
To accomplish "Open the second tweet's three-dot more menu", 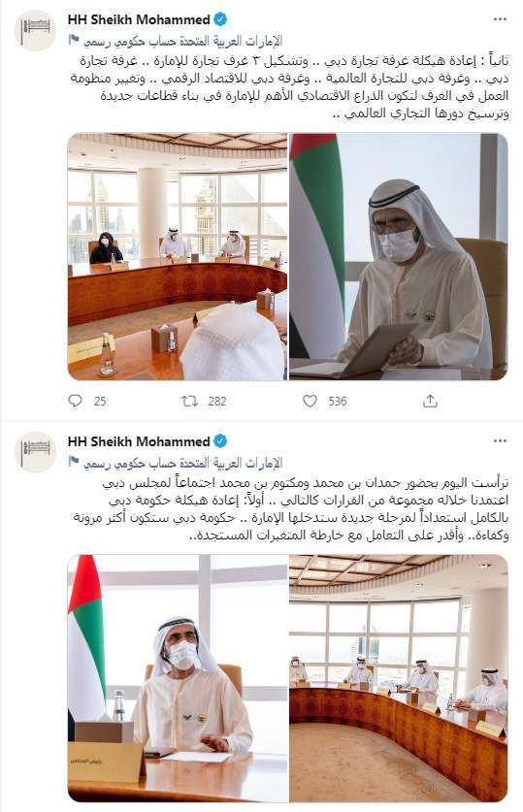I will pyautogui.click(x=500, y=441).
